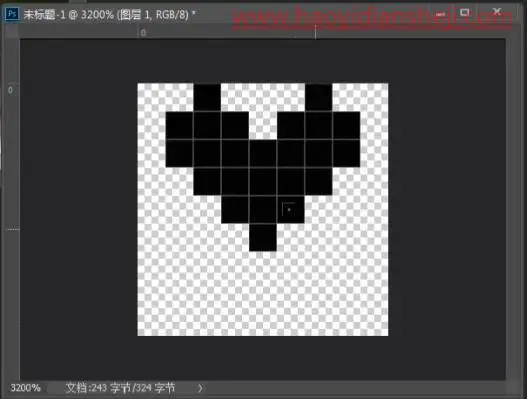Minimize the 未标题-1 document window

[441, 14]
